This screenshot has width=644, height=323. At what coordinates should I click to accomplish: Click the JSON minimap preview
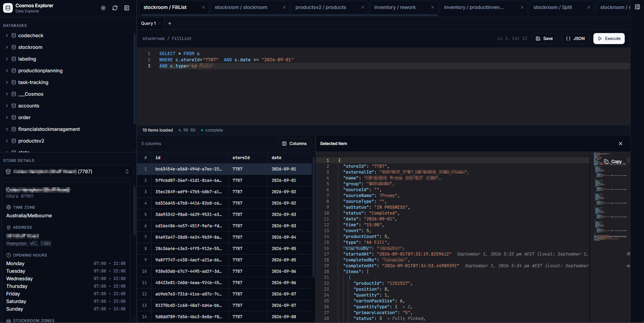tap(610, 196)
